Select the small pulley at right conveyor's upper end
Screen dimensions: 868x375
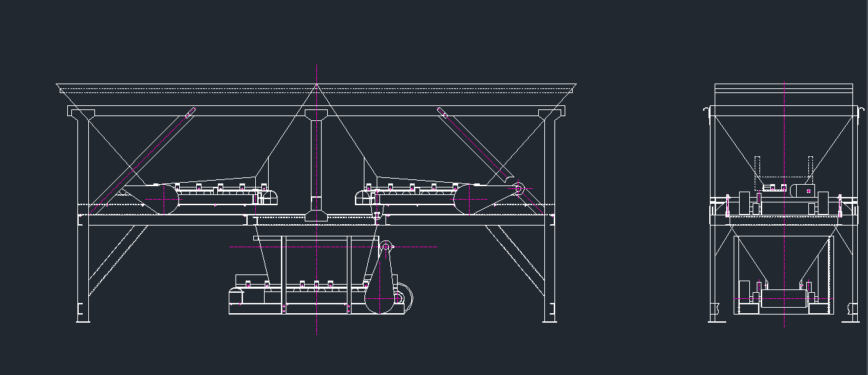point(519,190)
